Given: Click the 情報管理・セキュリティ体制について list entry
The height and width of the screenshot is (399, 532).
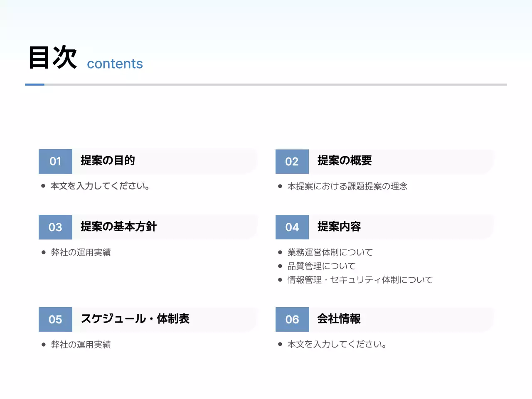Looking at the screenshot, I should point(360,280).
